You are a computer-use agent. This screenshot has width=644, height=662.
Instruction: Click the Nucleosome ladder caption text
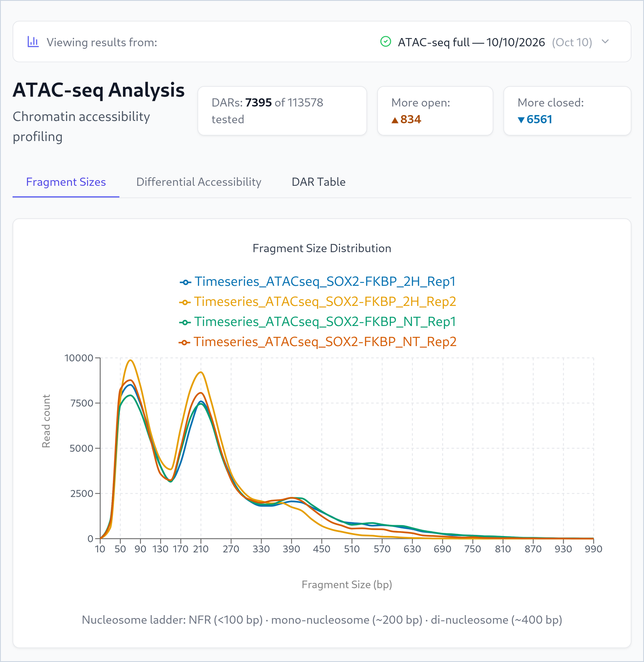click(322, 620)
